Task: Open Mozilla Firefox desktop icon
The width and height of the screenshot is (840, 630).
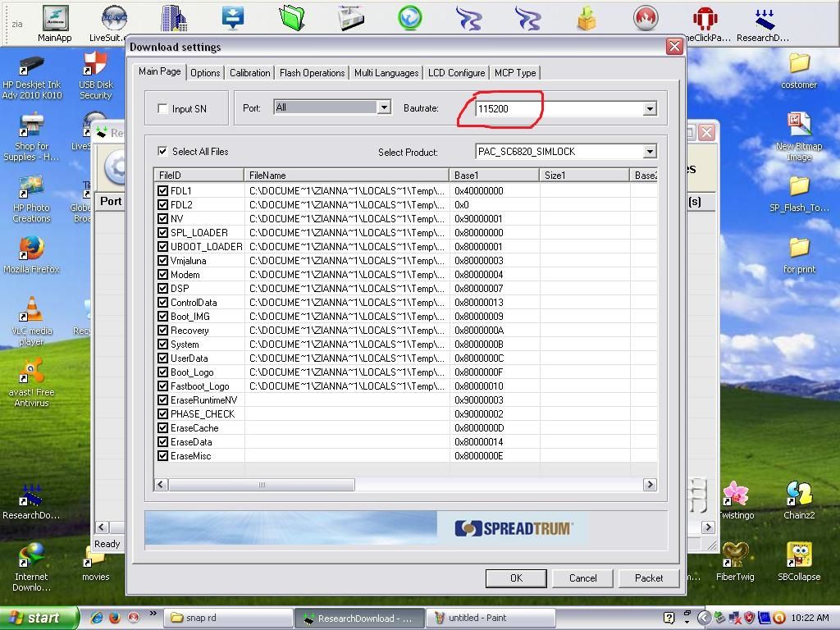Action: [x=31, y=248]
